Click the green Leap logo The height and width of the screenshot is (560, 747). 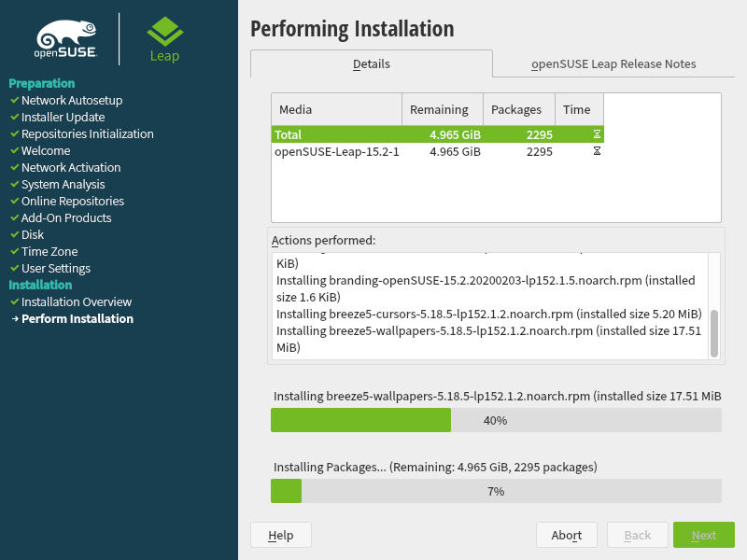coord(165,39)
